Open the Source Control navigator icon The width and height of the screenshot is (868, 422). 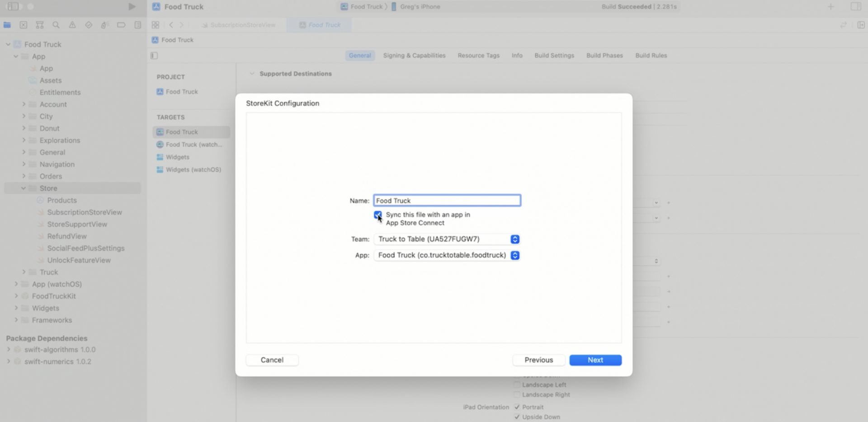(x=24, y=25)
